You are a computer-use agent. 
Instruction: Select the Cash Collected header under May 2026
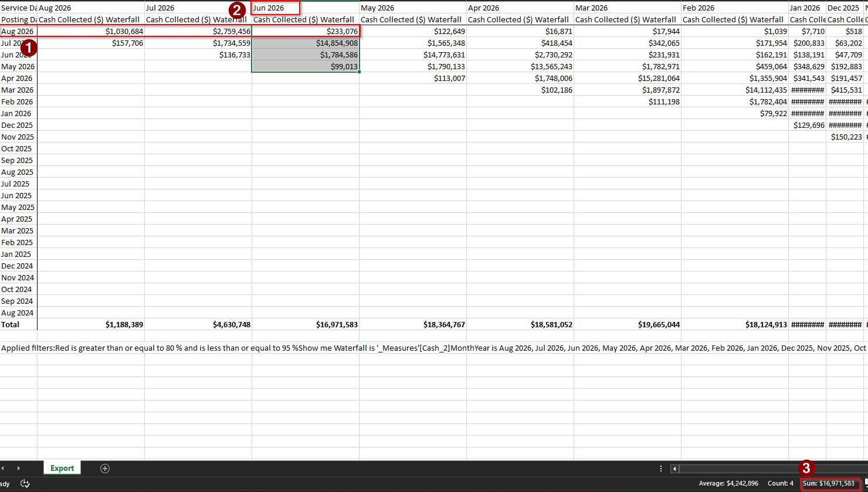pyautogui.click(x=413, y=19)
